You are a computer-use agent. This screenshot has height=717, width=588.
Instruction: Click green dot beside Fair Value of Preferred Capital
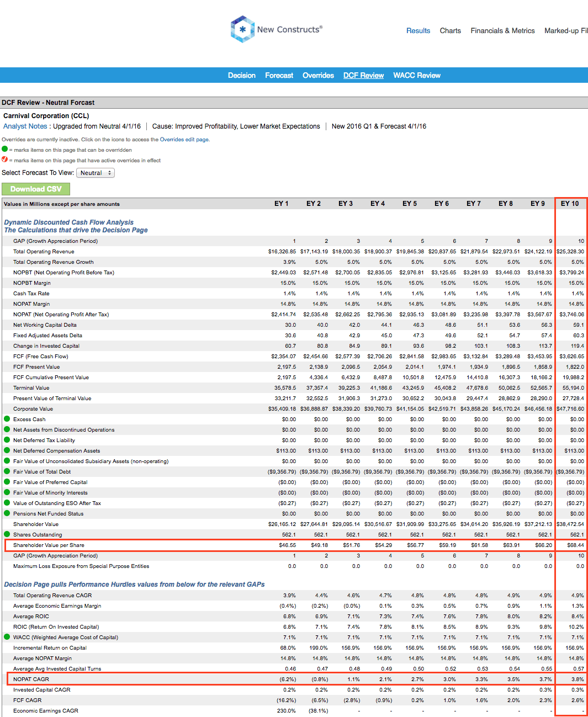pos(7,482)
